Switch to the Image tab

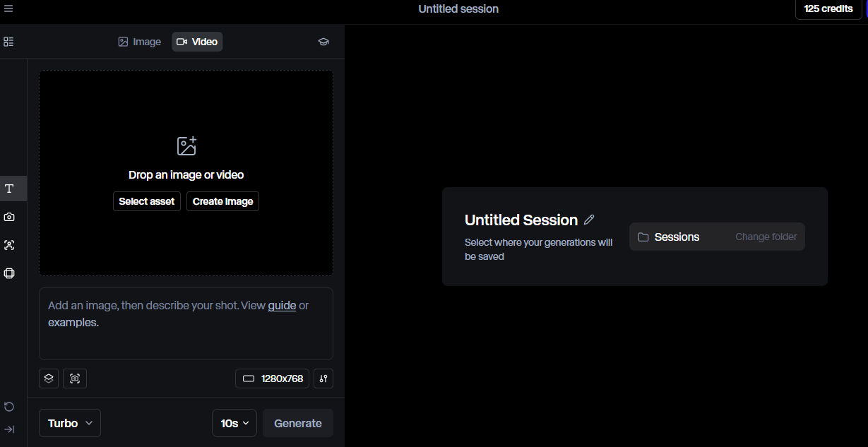pos(140,42)
